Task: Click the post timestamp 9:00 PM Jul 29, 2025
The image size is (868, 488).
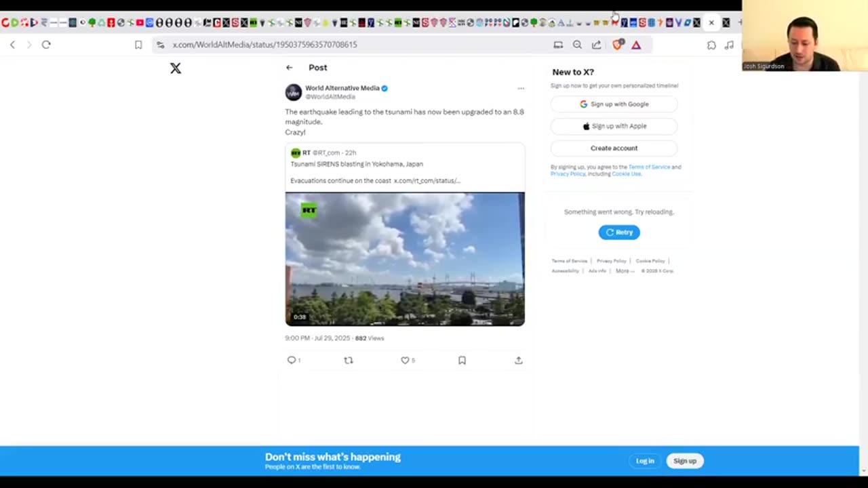Action: click(x=317, y=338)
